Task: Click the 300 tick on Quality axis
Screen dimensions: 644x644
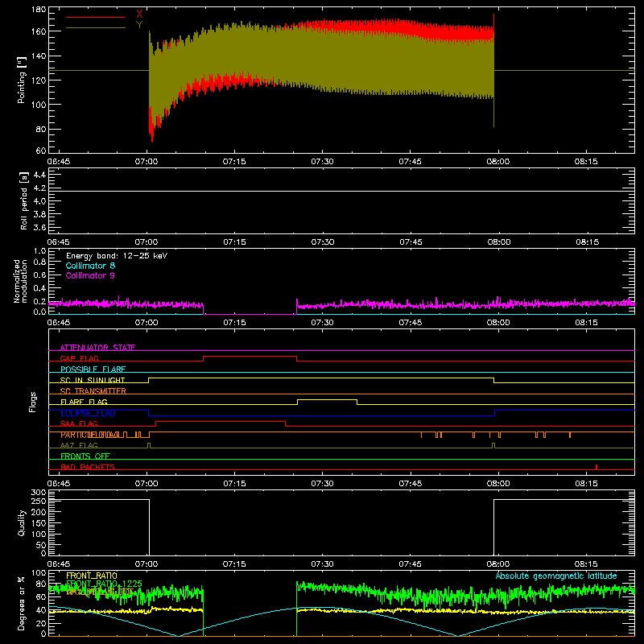Action: (39, 493)
